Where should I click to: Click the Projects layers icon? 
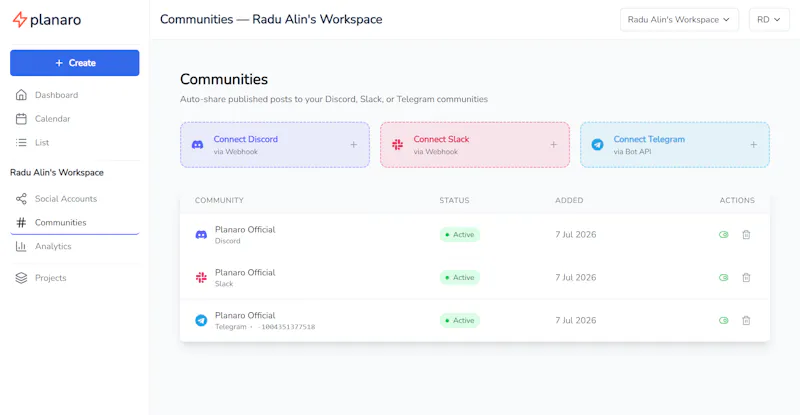point(21,278)
